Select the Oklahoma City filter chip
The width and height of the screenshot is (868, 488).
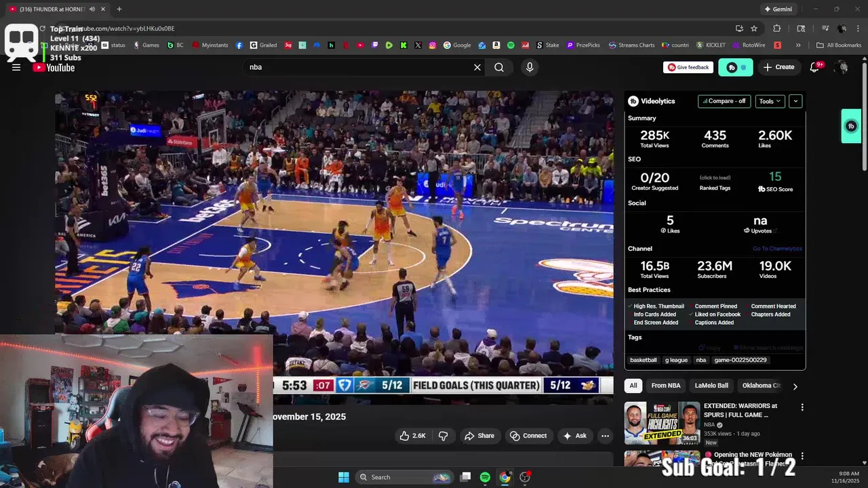(x=762, y=386)
